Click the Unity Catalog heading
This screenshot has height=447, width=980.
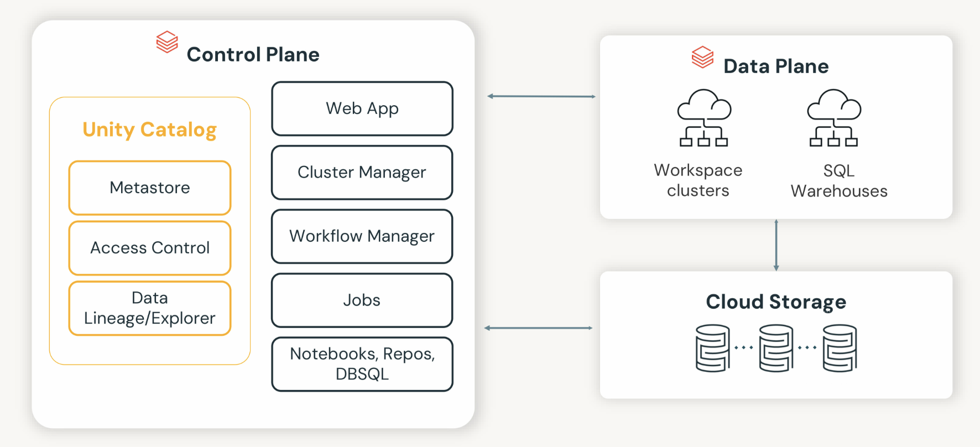pos(149,129)
